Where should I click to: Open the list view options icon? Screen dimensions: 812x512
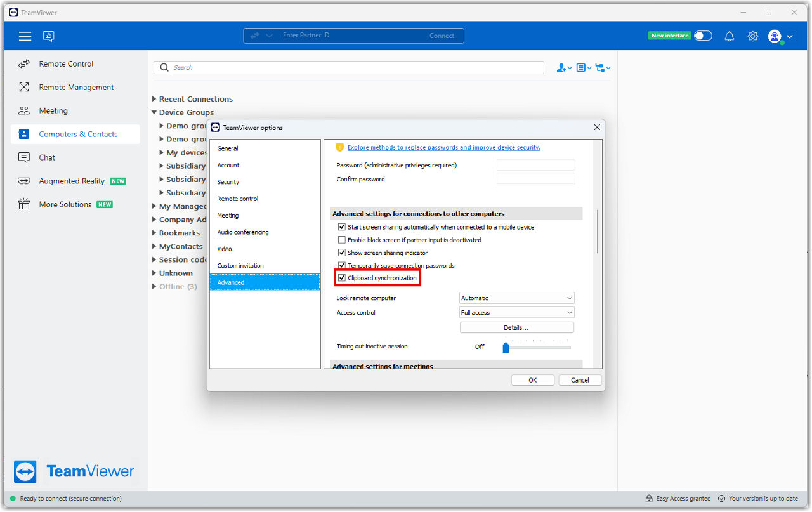[x=584, y=67]
